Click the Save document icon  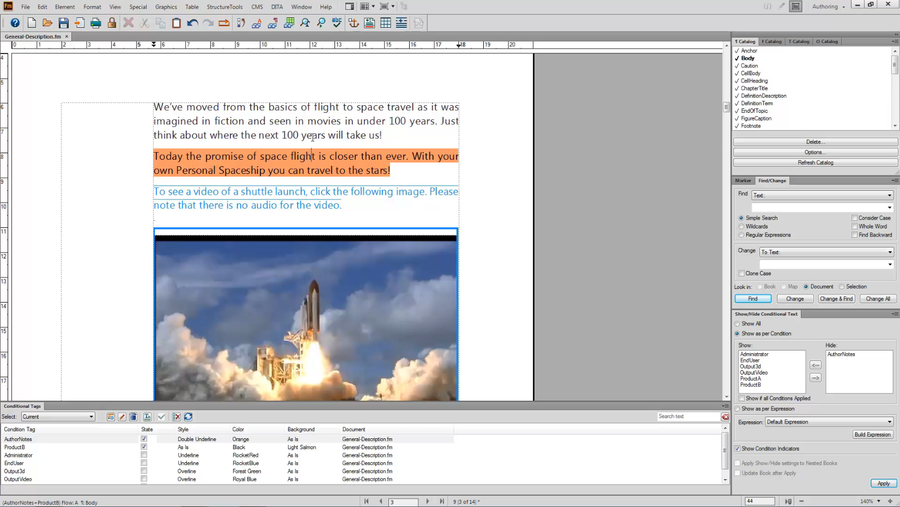tap(63, 22)
